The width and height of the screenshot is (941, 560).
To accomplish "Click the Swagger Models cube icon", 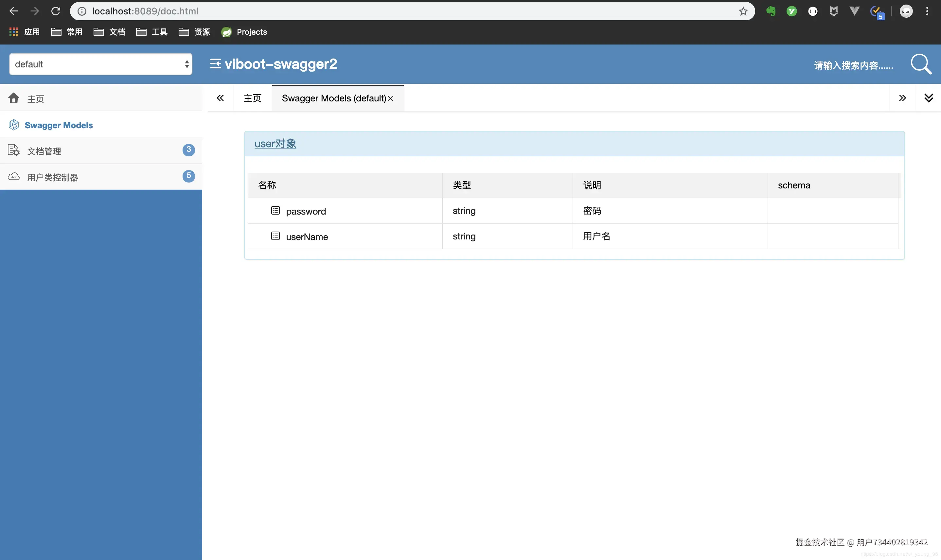I will 14,125.
